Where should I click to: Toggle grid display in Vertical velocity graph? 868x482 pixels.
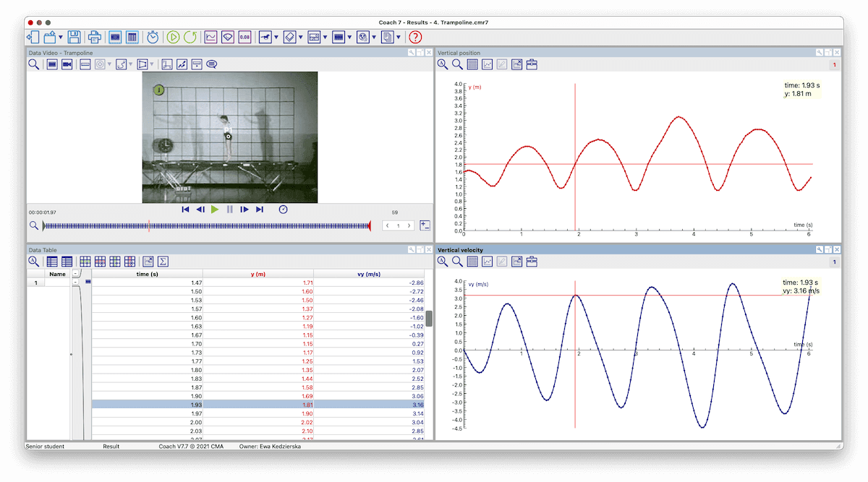472,262
